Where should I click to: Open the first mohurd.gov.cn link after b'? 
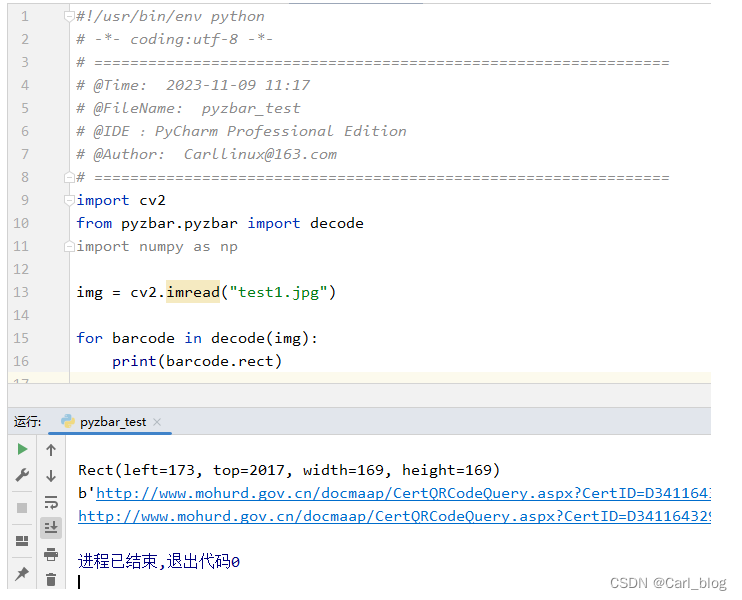(403, 494)
